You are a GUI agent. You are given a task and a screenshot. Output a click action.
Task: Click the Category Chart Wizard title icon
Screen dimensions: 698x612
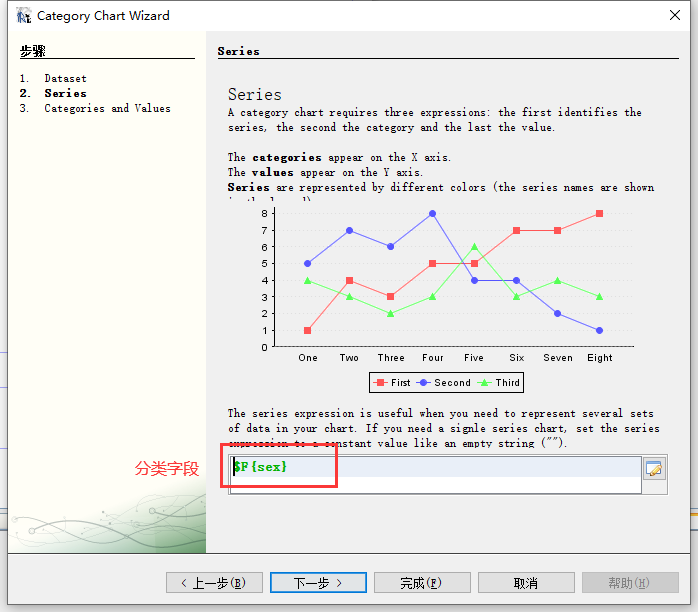[24, 16]
